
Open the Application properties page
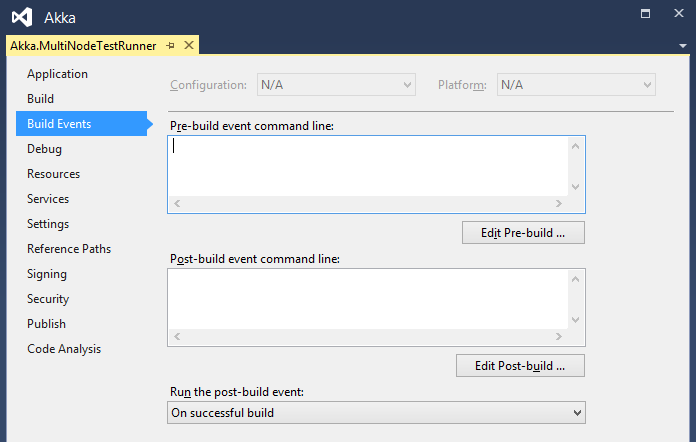[57, 74]
